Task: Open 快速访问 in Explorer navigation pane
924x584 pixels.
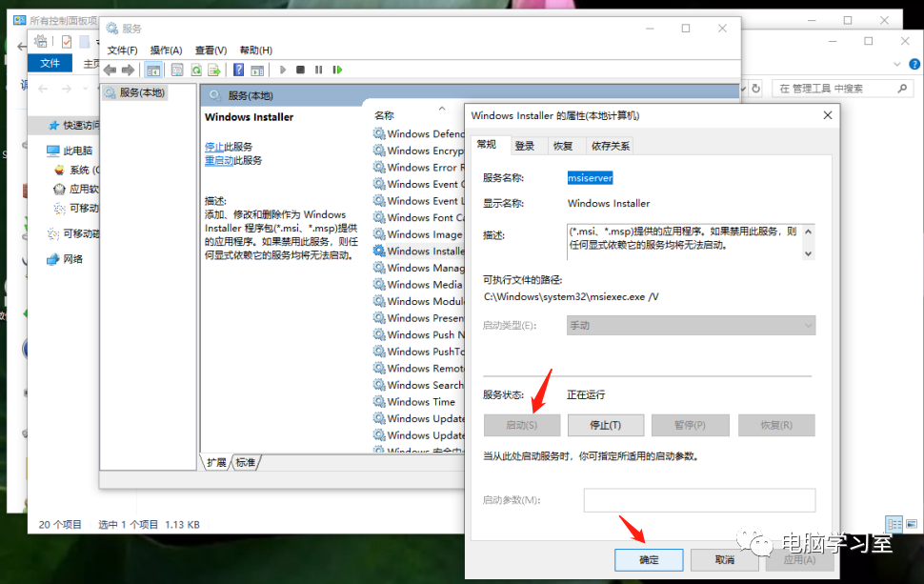Action: point(75,126)
